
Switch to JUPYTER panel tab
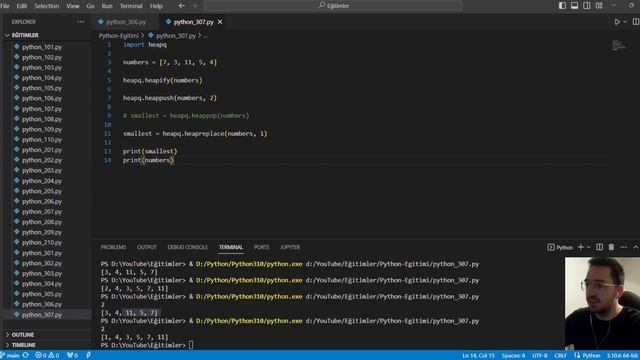pyautogui.click(x=290, y=247)
